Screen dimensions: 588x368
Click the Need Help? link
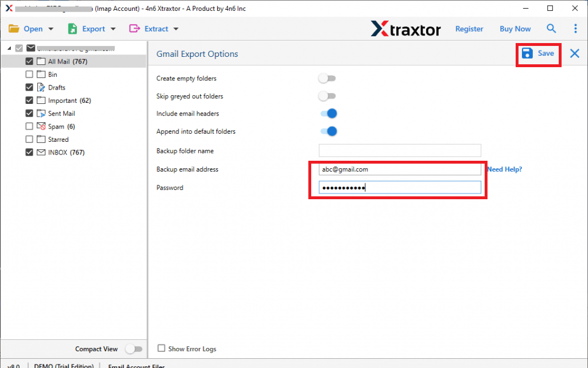(504, 169)
